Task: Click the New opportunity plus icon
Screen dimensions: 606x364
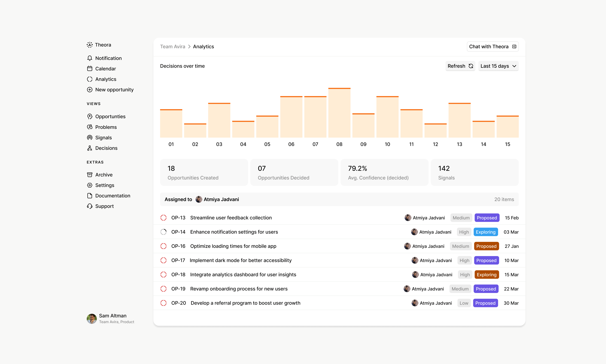Action: pyautogui.click(x=90, y=89)
